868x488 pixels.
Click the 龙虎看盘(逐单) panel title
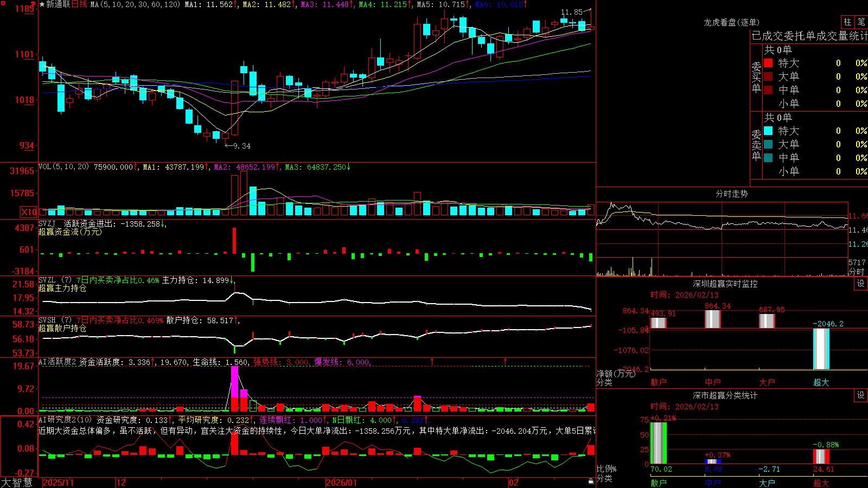tap(731, 22)
